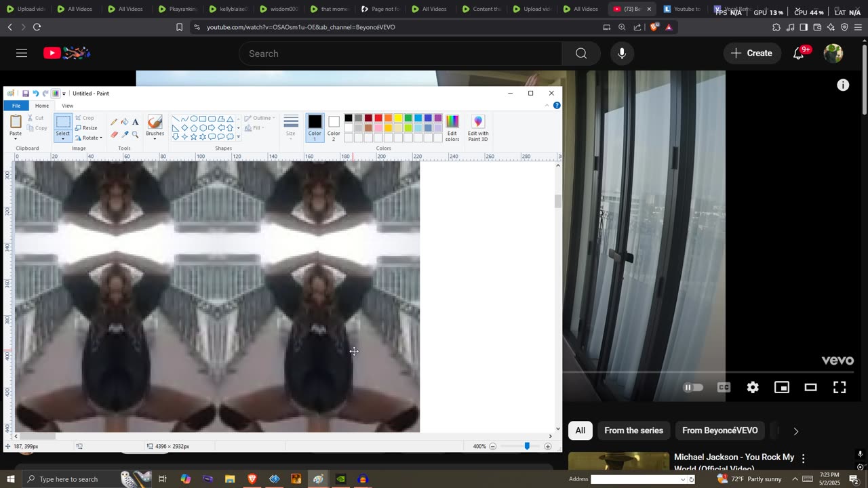Click the Paint zoom slider handle
This screenshot has height=488, width=868.
pos(527,446)
